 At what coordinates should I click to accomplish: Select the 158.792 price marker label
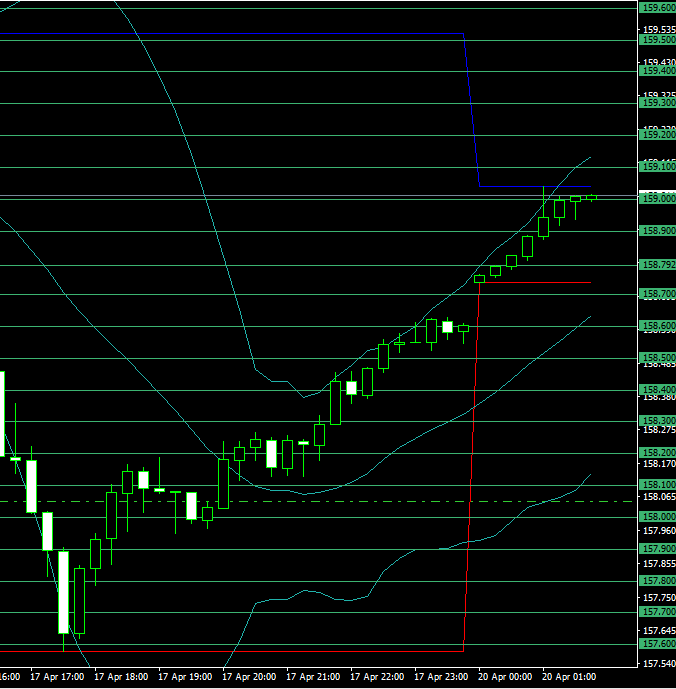click(656, 265)
